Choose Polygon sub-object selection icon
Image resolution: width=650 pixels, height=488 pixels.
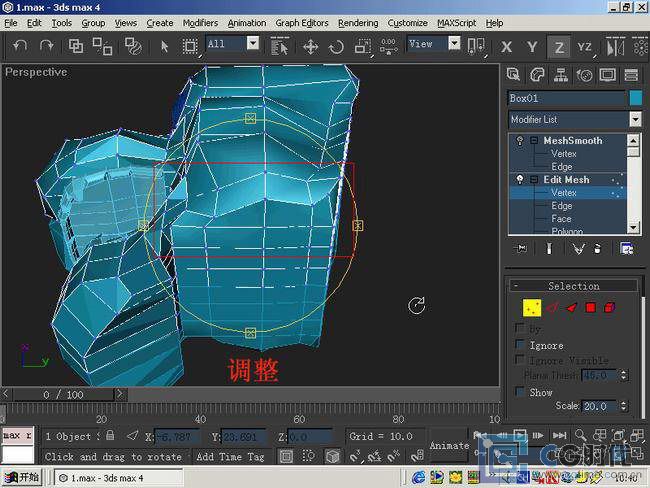591,307
